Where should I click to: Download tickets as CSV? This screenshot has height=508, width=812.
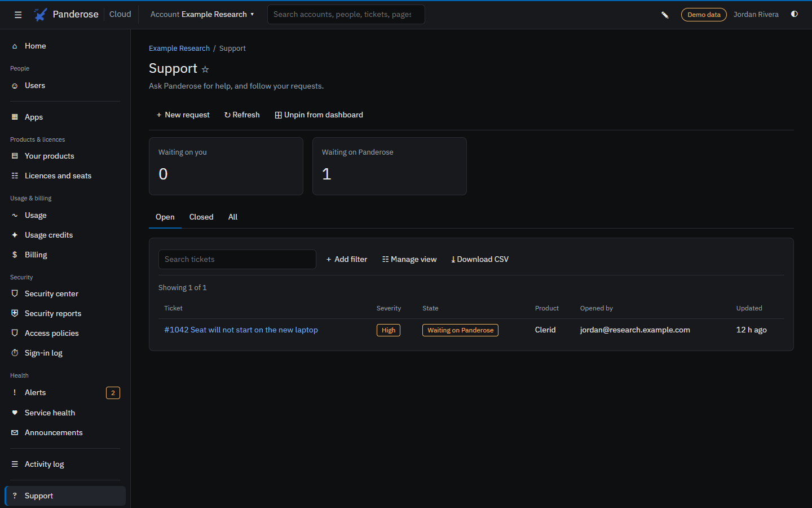point(480,260)
